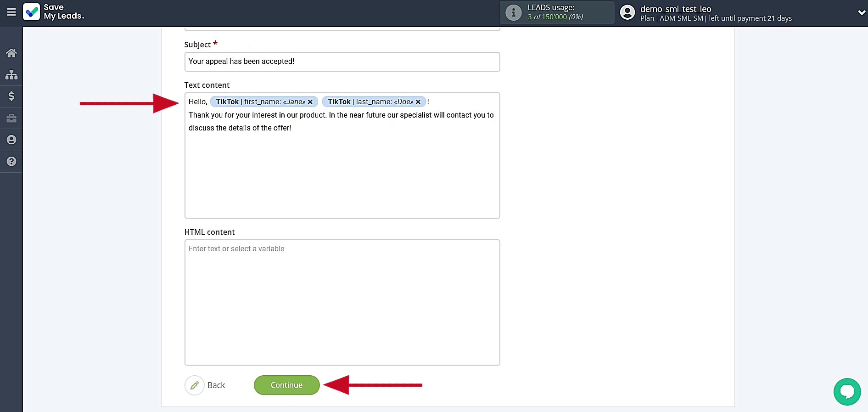Open help question mark icon
This screenshot has width=868, height=412.
tap(11, 161)
